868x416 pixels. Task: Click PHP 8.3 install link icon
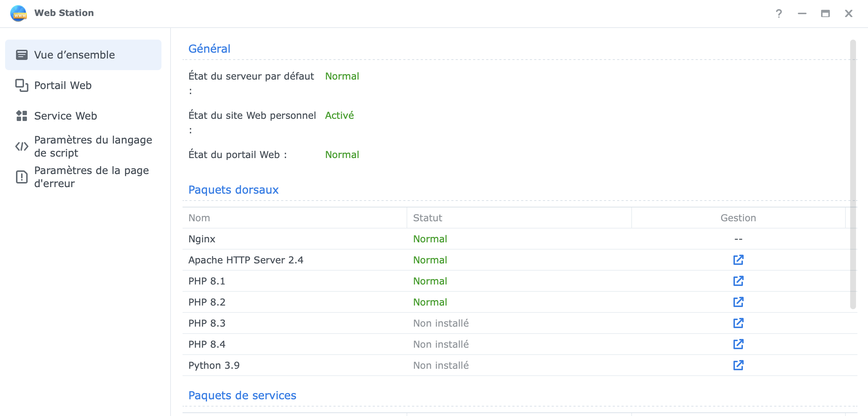tap(738, 323)
